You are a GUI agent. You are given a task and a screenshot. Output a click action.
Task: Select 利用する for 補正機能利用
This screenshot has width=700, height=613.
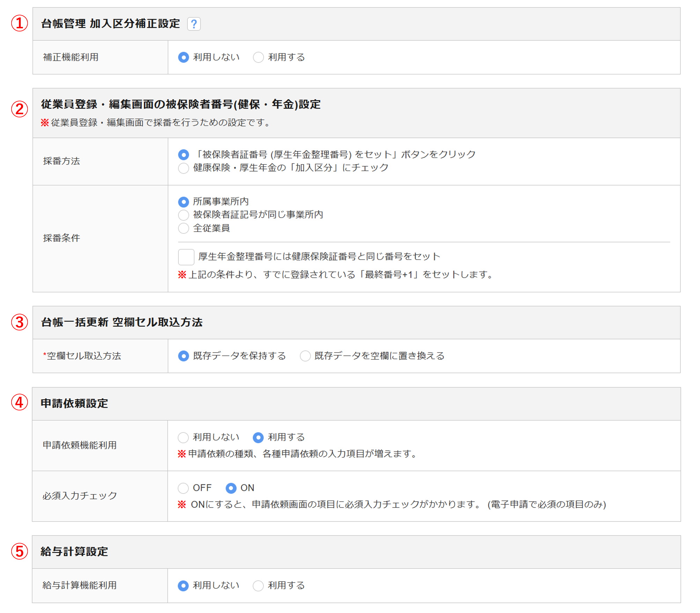point(258,57)
